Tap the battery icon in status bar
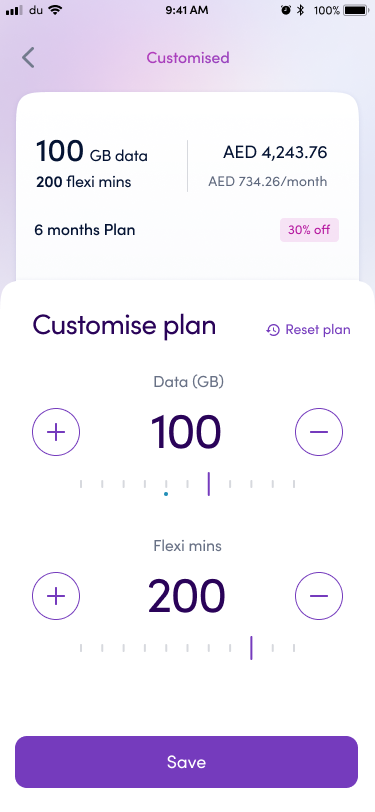This screenshot has width=375, height=812. tap(356, 10)
